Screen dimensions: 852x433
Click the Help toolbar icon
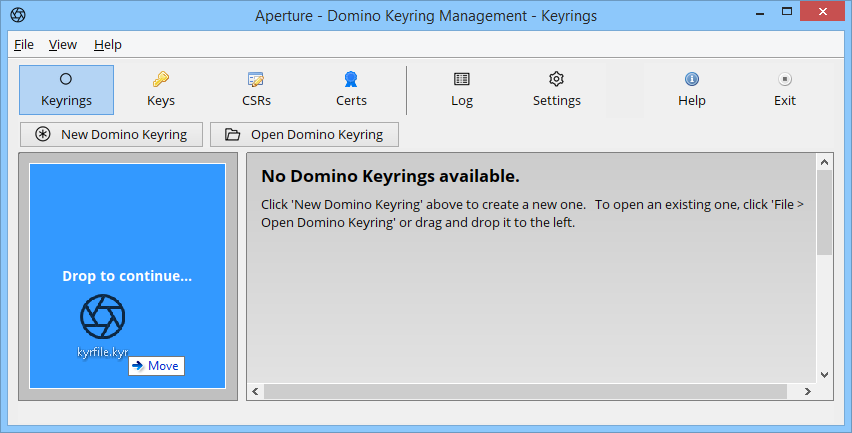[691, 90]
